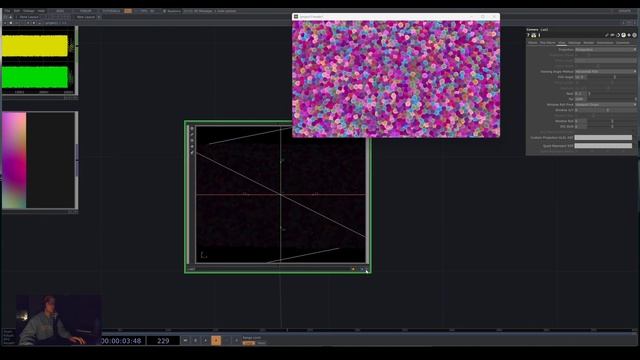This screenshot has width=640, height=360.
Task: Click the frame number field showing 229
Action: tap(163, 341)
